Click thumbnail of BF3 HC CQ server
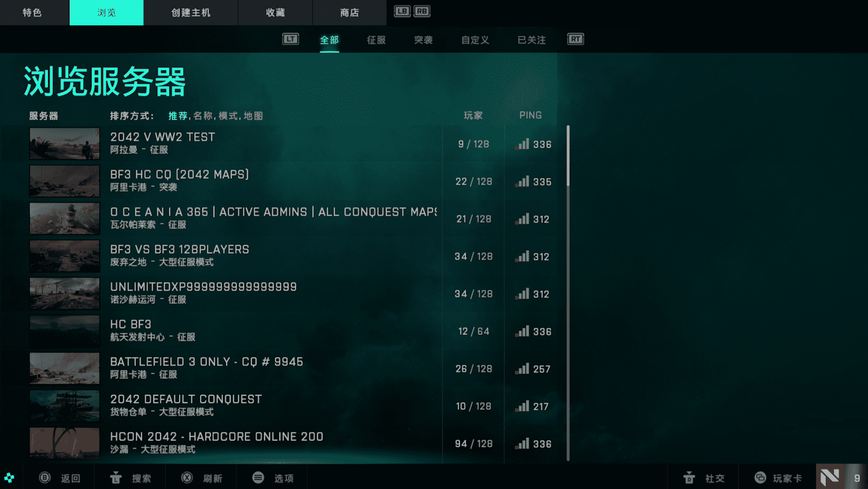This screenshot has width=868, height=489. (x=65, y=181)
